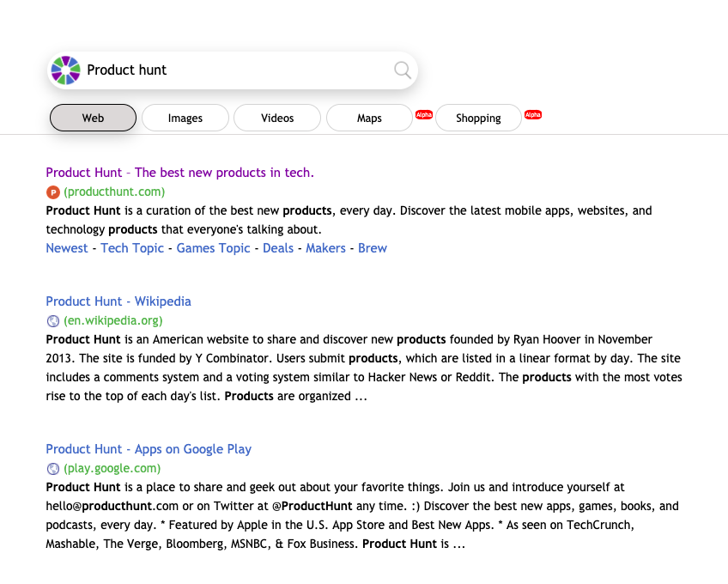This screenshot has height=584, width=728.
Task: Click the Alpha badge next to Shopping
Action: (x=533, y=115)
